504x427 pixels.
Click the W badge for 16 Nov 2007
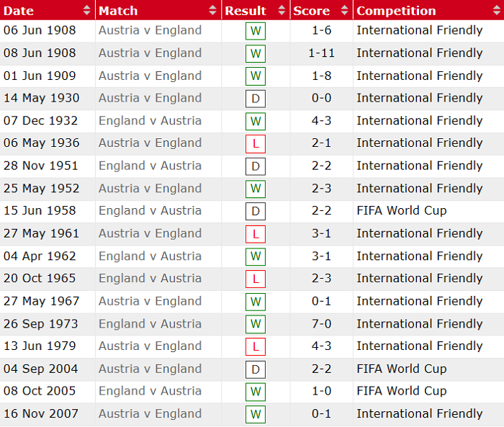256,414
